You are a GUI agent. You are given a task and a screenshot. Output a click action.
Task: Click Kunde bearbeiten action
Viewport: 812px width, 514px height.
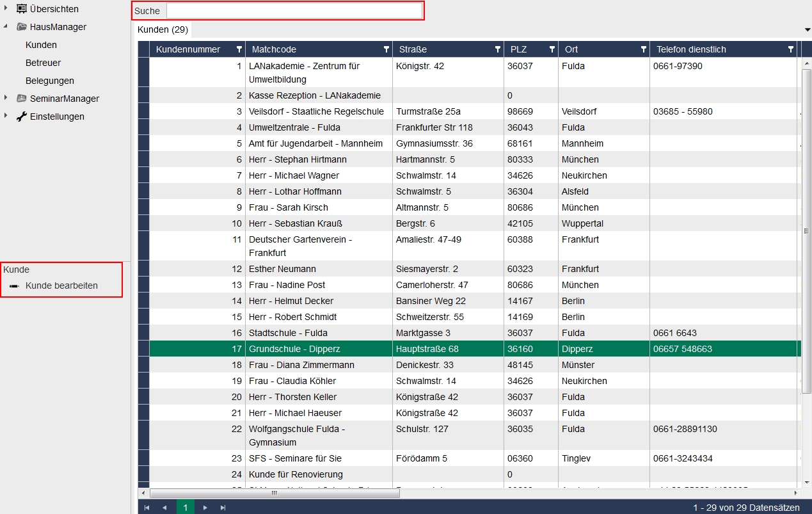point(61,285)
